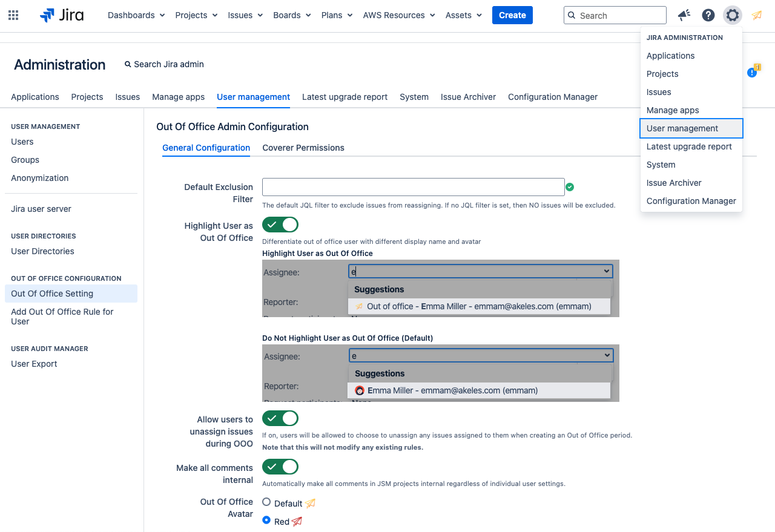Click the Create button
Viewport: 775px width, 532px height.
pos(512,15)
